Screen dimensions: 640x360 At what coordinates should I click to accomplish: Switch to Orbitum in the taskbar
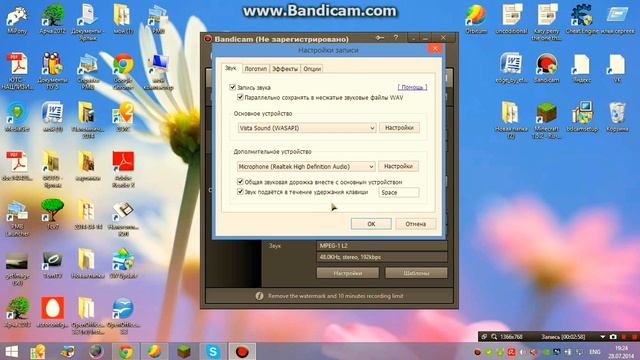tap(154, 351)
